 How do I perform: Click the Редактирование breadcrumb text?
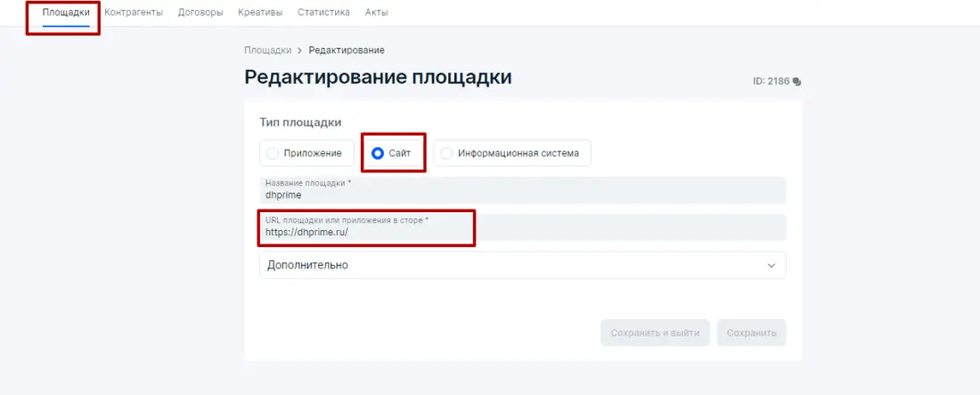point(347,50)
